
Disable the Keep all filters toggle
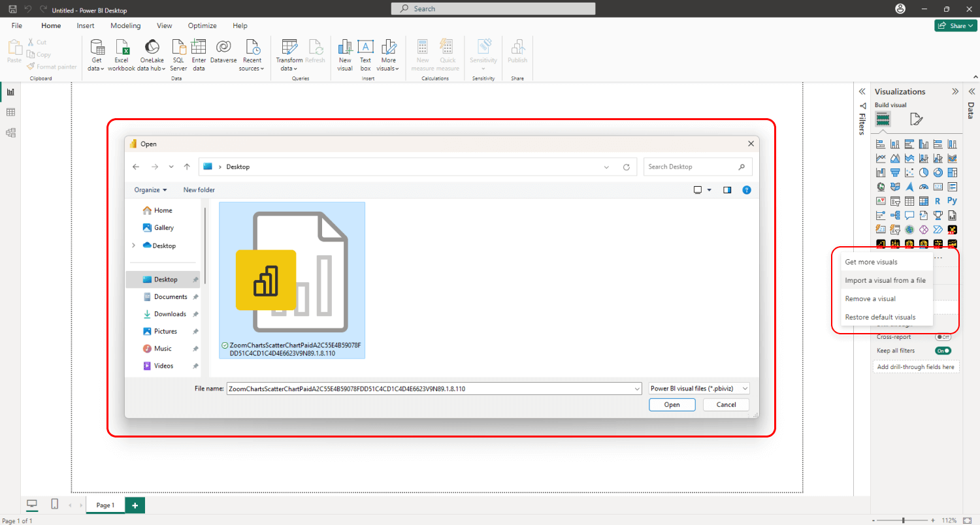(943, 350)
